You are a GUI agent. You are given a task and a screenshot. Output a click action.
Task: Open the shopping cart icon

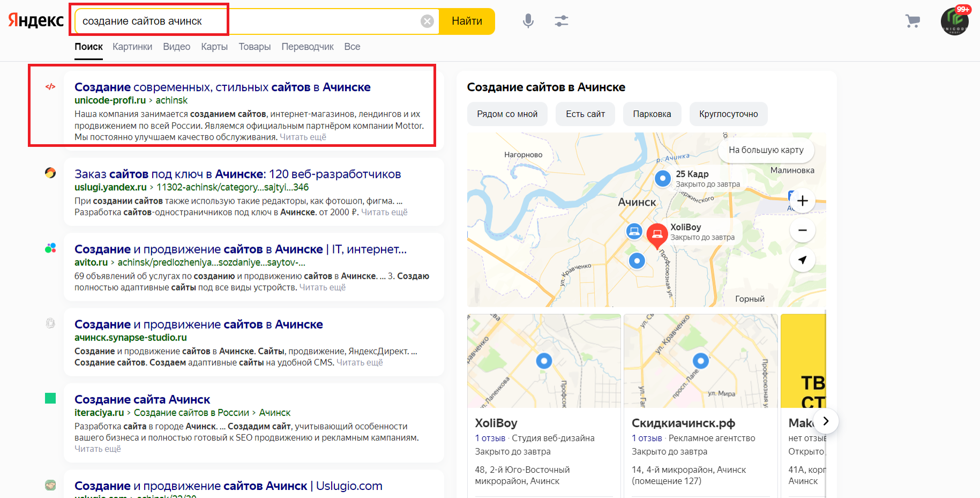[912, 21]
